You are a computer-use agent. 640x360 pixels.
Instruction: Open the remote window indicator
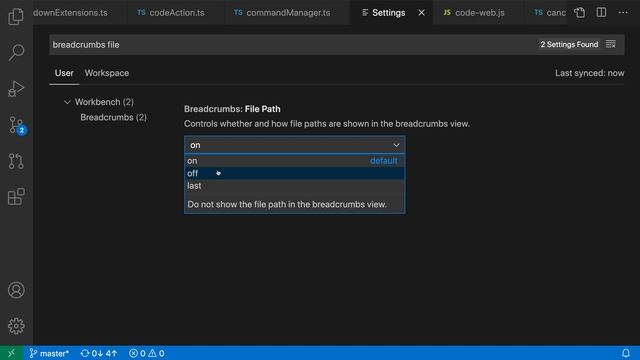click(11, 353)
